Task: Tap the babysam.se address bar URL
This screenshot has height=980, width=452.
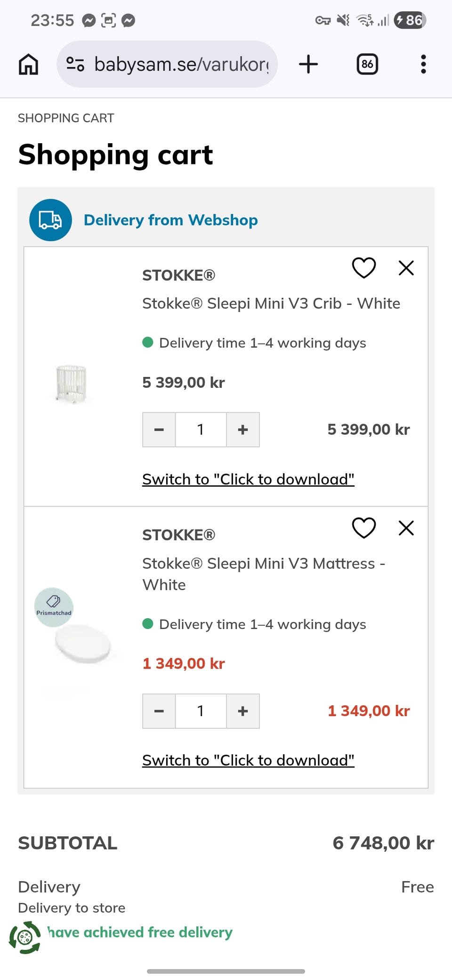Action: click(182, 64)
